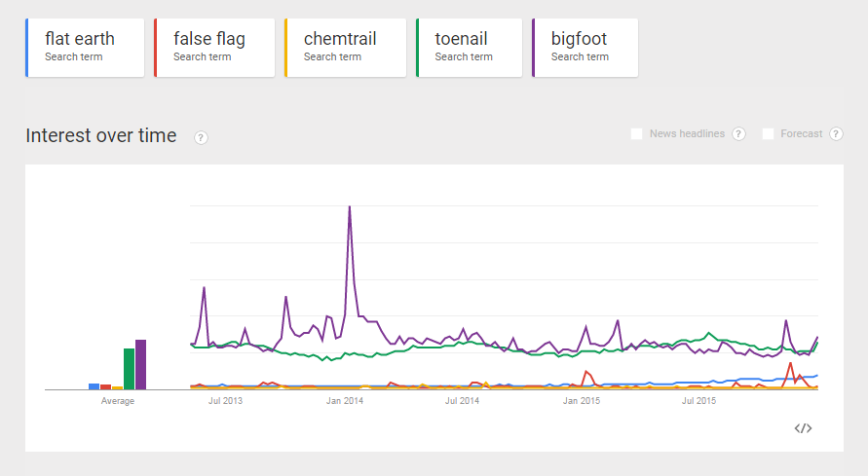Click the chemtrail search term box
Image resolution: width=868 pixels, height=476 pixels.
point(345,47)
